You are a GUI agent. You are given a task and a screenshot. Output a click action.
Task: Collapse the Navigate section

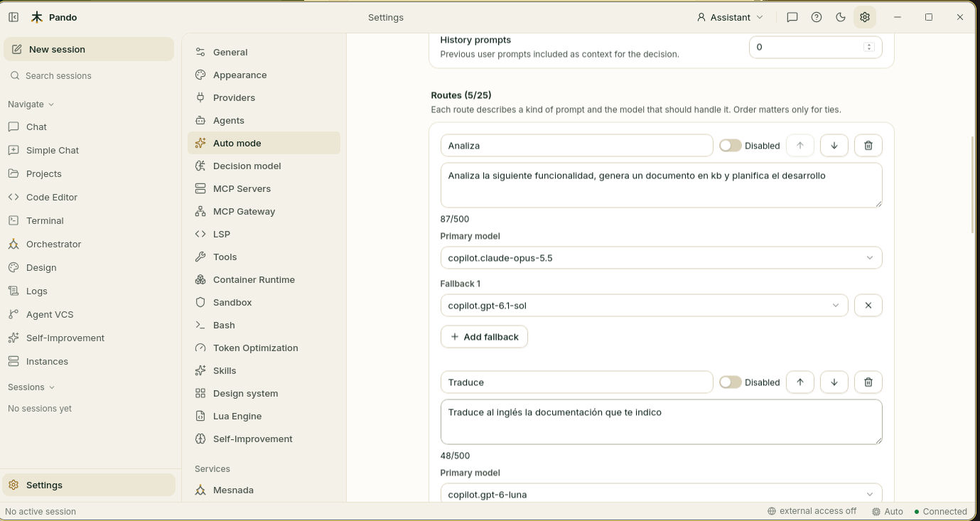click(x=31, y=104)
